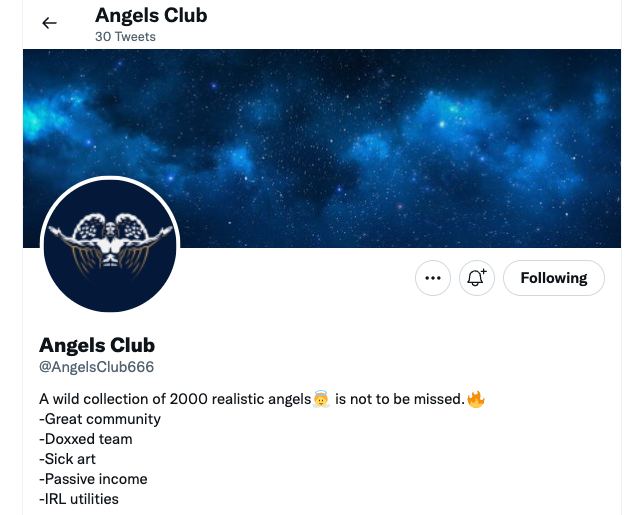The width and height of the screenshot is (634, 515).
Task: Go back using the left arrow
Action: coord(49,23)
